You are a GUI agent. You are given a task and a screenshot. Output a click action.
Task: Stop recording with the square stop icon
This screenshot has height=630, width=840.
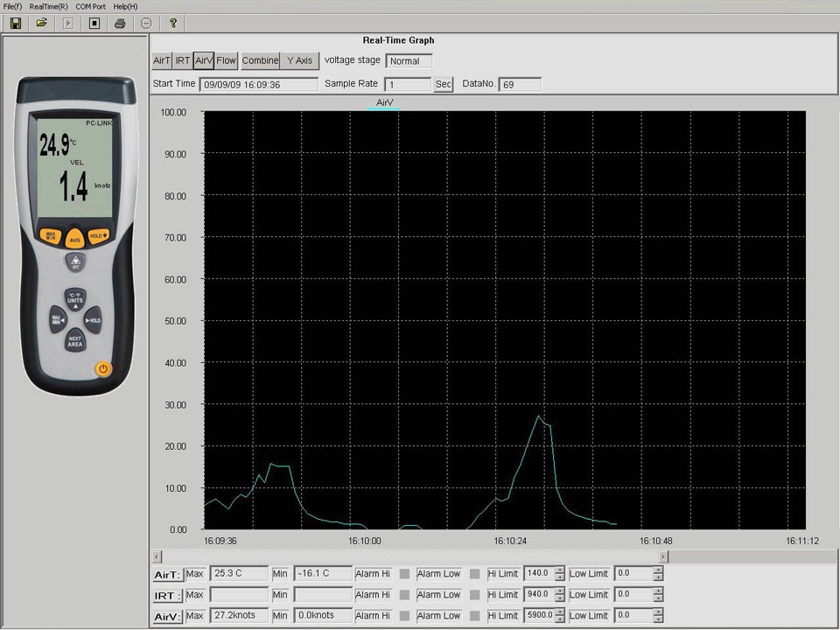(94, 23)
